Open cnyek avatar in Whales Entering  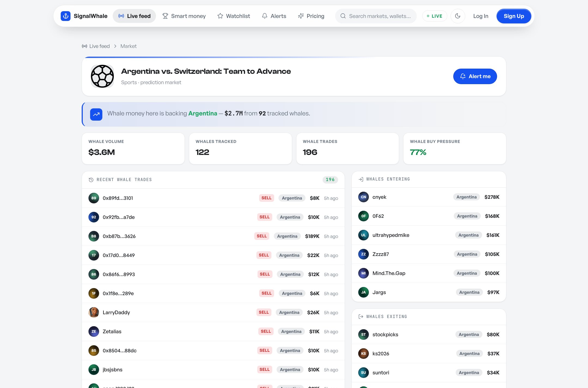click(x=363, y=197)
